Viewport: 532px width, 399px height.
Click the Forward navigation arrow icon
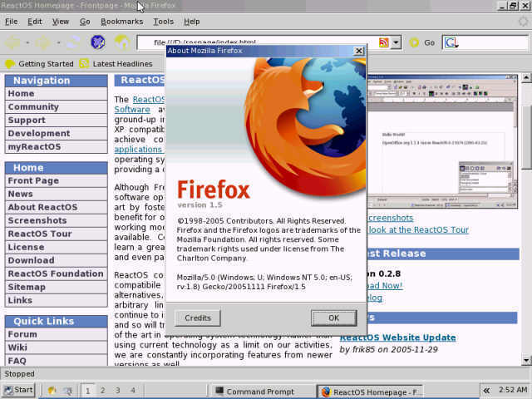click(x=42, y=42)
